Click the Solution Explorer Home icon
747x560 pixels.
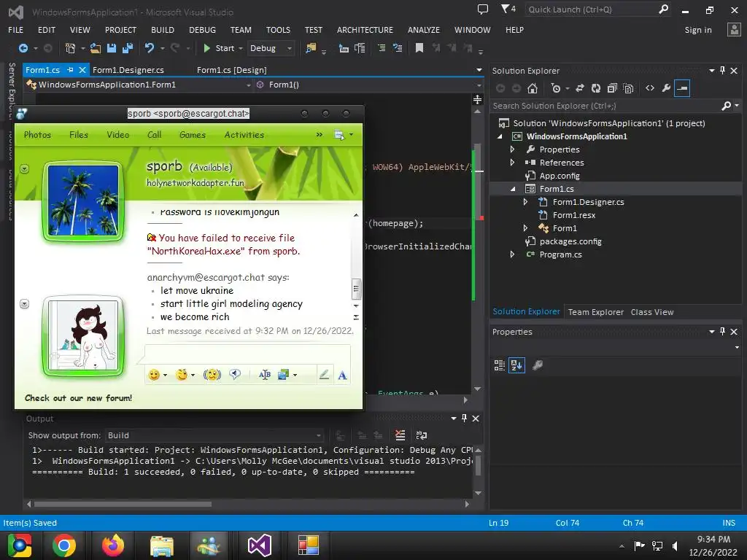pos(533,88)
